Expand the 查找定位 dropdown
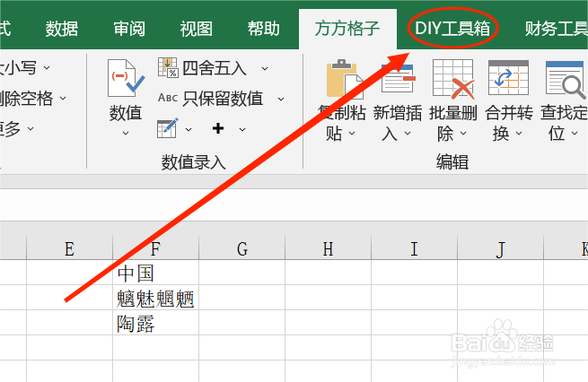The height and width of the screenshot is (382, 588). 575,133
